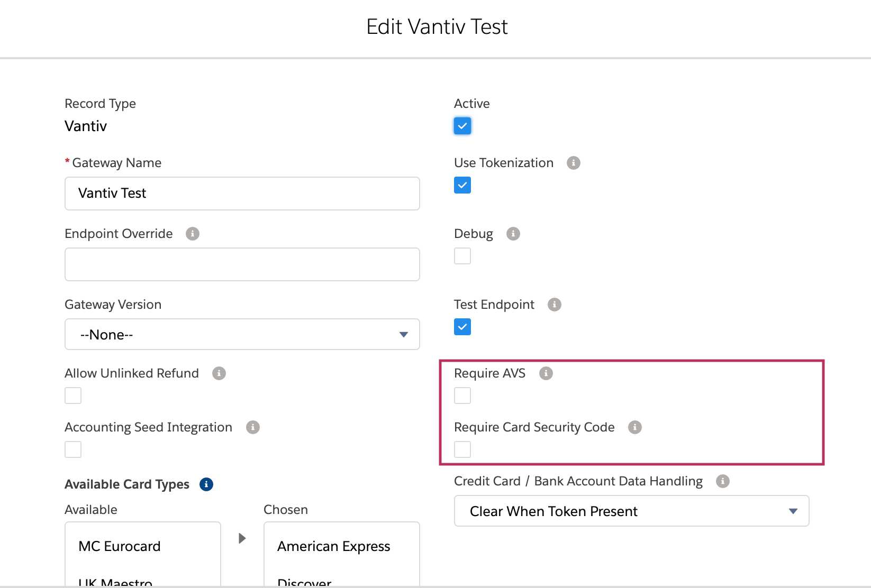Click info icon next to Test Endpoint
The width and height of the screenshot is (871, 588).
554,305
